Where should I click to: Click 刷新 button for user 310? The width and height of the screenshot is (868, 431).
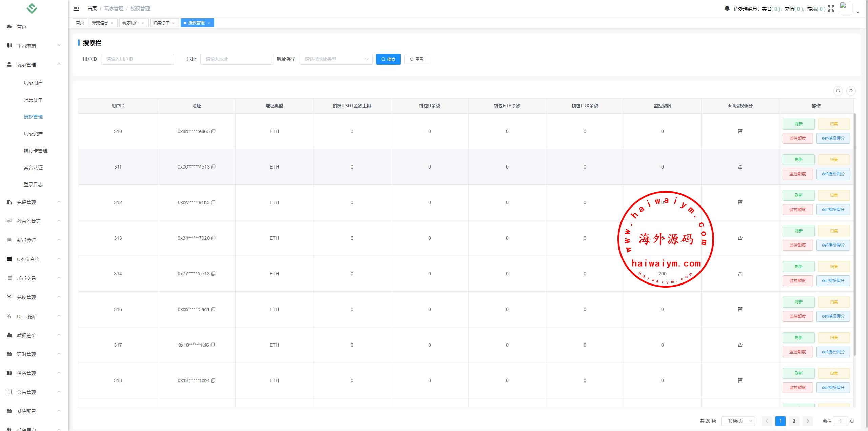(x=798, y=124)
